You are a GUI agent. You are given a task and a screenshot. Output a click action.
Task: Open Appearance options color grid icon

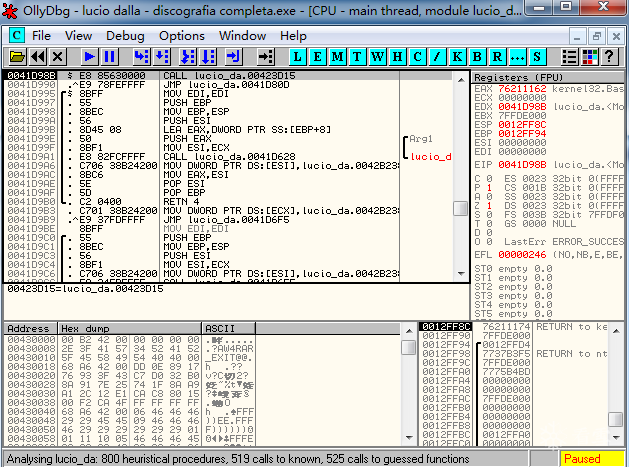(589, 57)
